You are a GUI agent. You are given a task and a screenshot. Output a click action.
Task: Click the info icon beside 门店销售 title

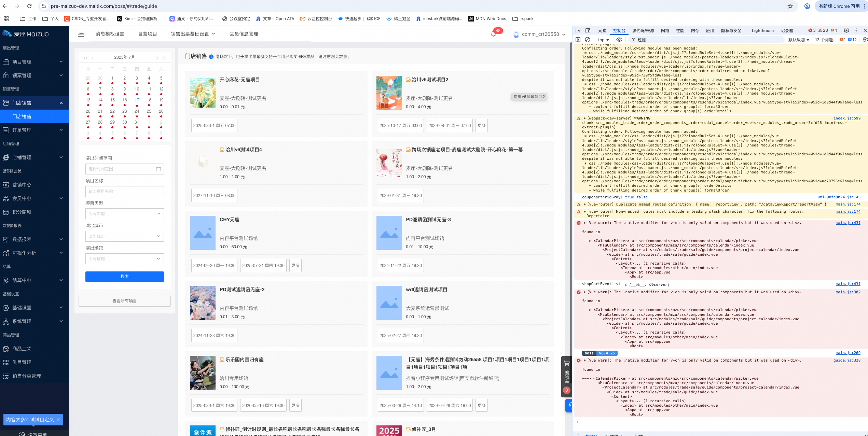click(211, 57)
